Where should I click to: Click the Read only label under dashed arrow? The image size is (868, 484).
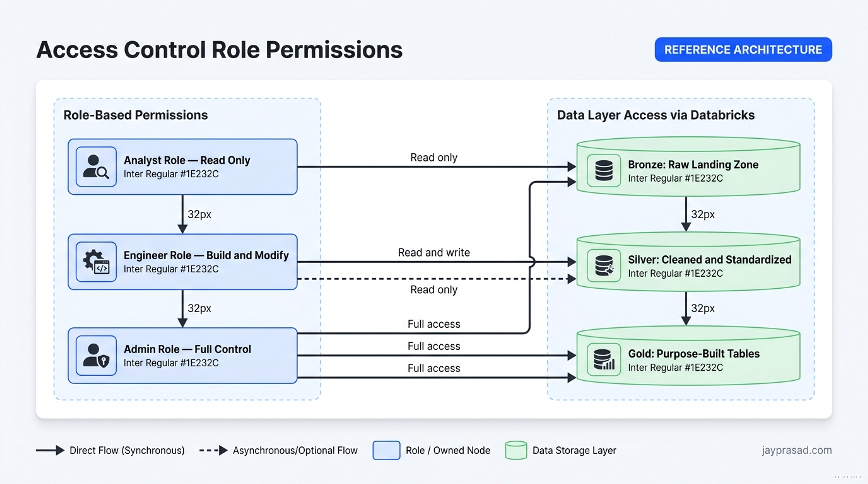[x=434, y=290]
